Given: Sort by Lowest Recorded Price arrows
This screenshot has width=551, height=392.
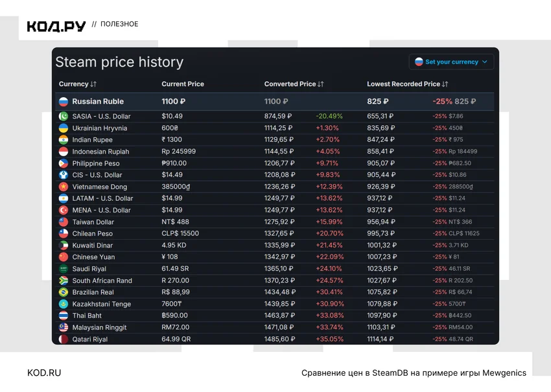Looking at the screenshot, I should coord(445,84).
